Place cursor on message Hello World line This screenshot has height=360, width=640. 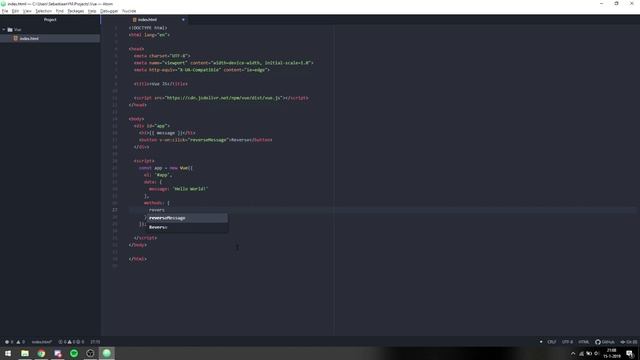tap(178, 189)
